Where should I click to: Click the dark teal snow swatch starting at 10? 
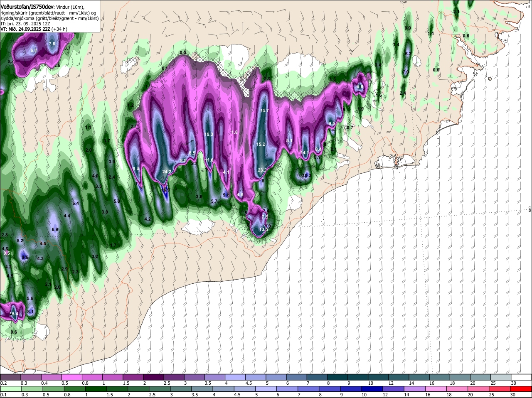tap(378, 377)
